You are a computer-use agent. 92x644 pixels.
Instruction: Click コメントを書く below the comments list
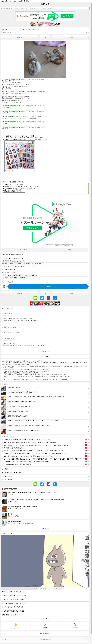45,356
